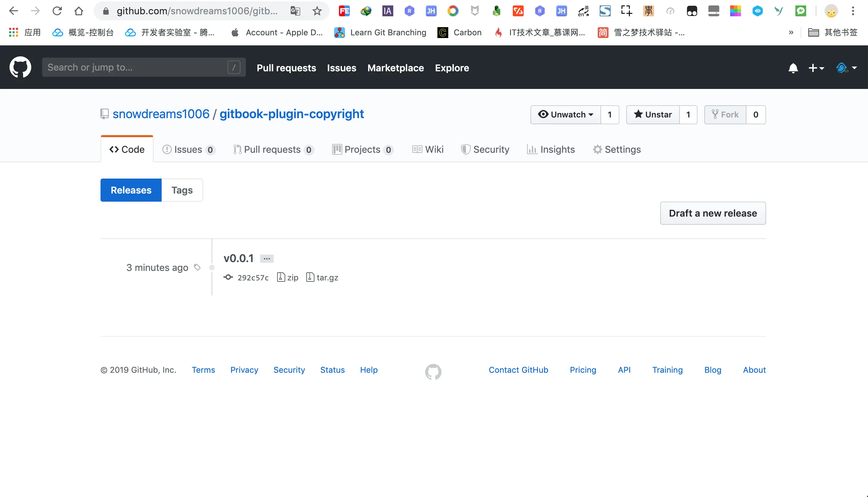Open the Google Translate extension icon
This screenshot has height=497, width=868.
click(295, 11)
